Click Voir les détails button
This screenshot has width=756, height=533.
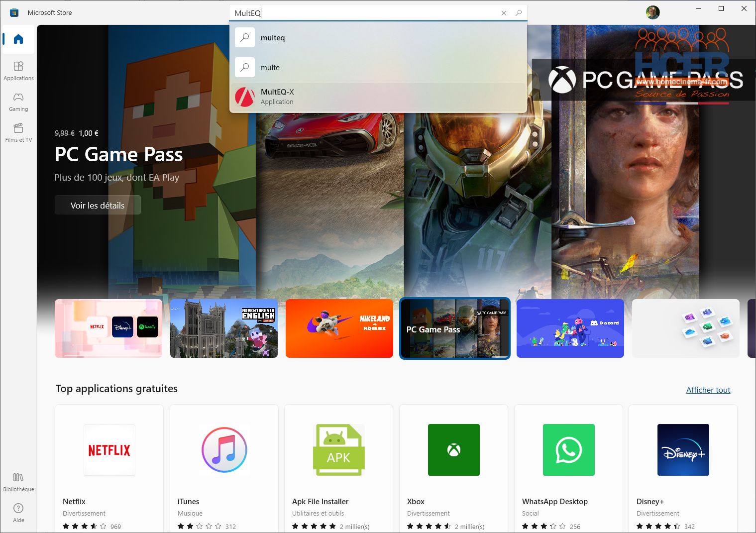point(98,205)
